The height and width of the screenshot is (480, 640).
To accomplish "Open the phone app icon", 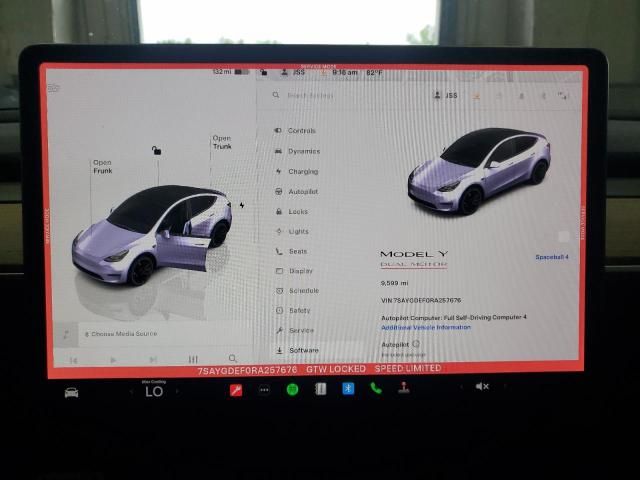I will click(376, 389).
